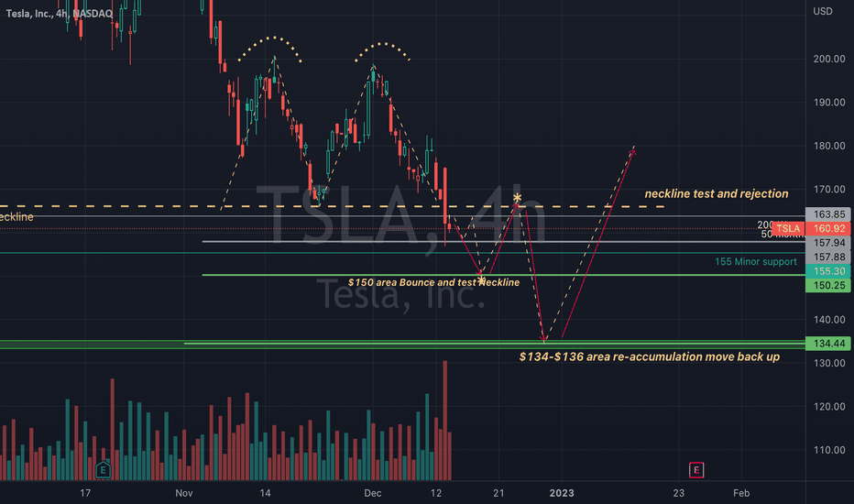Click the 155.30 green price label

coord(828,271)
